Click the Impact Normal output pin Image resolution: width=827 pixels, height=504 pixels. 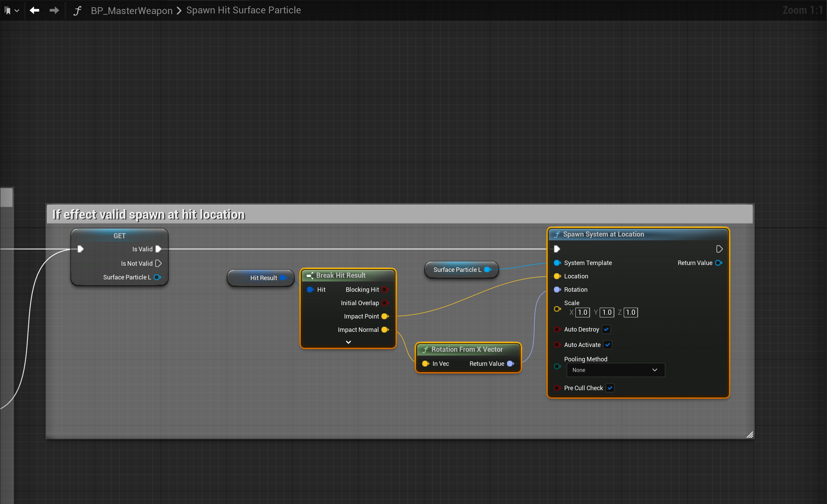click(x=385, y=329)
